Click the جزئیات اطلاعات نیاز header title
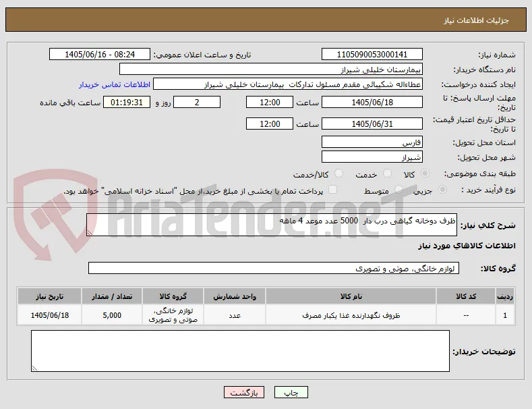 pyautogui.click(x=476, y=20)
